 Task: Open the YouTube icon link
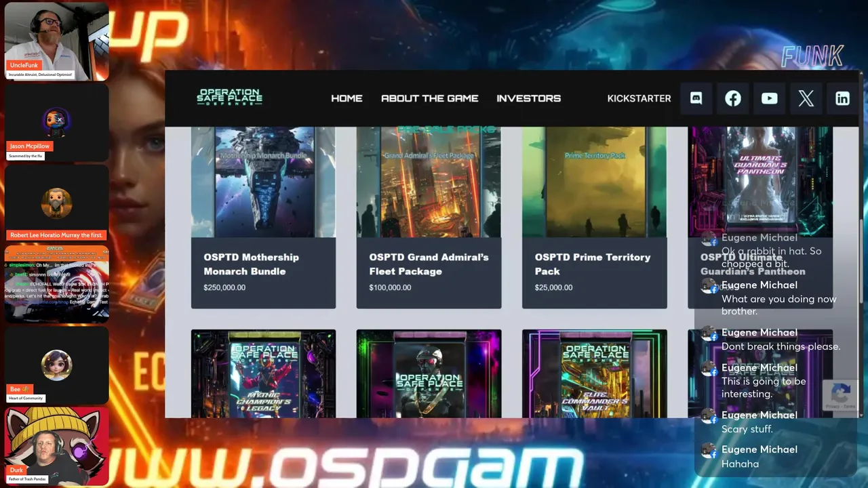769,98
